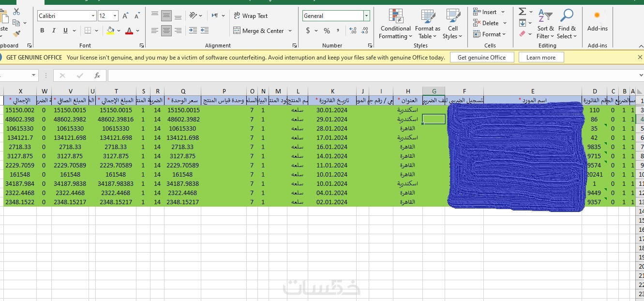Close the genuine Office warning bar
Image resolution: width=644 pixels, height=301 pixels.
pos(640,57)
